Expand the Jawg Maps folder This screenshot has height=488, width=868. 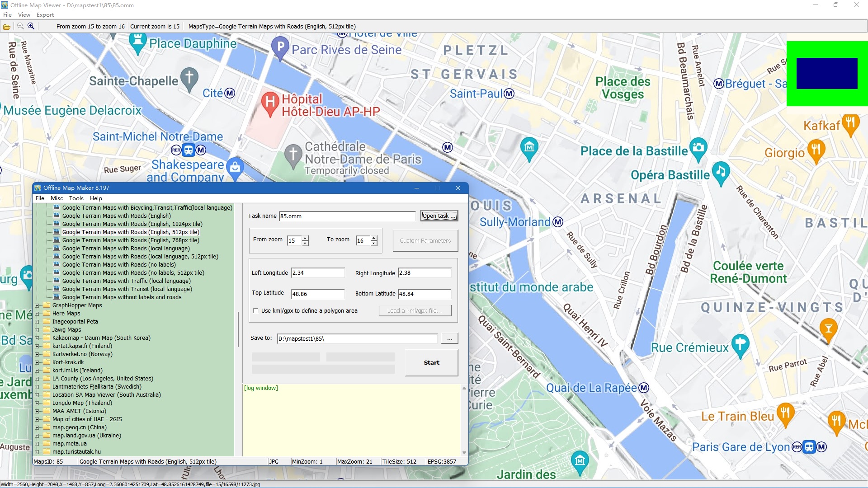[x=37, y=330]
